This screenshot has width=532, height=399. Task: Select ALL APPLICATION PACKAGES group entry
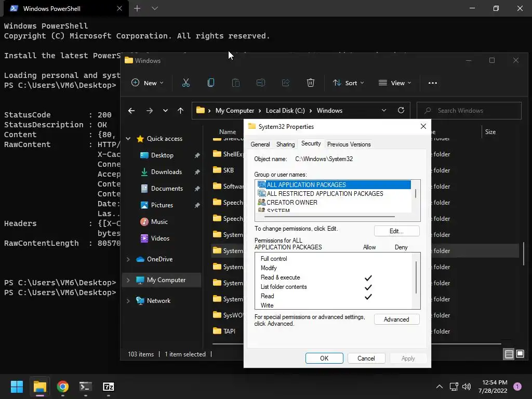tap(334, 184)
